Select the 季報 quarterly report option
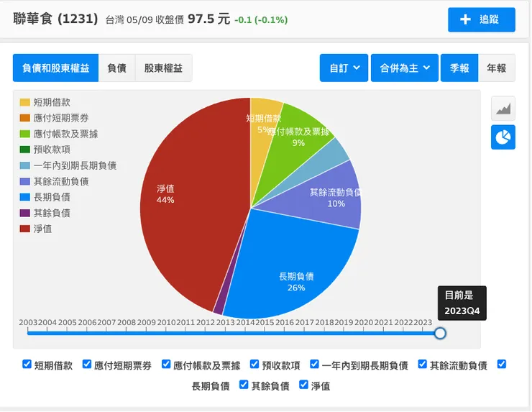The image size is (532, 412). (459, 68)
